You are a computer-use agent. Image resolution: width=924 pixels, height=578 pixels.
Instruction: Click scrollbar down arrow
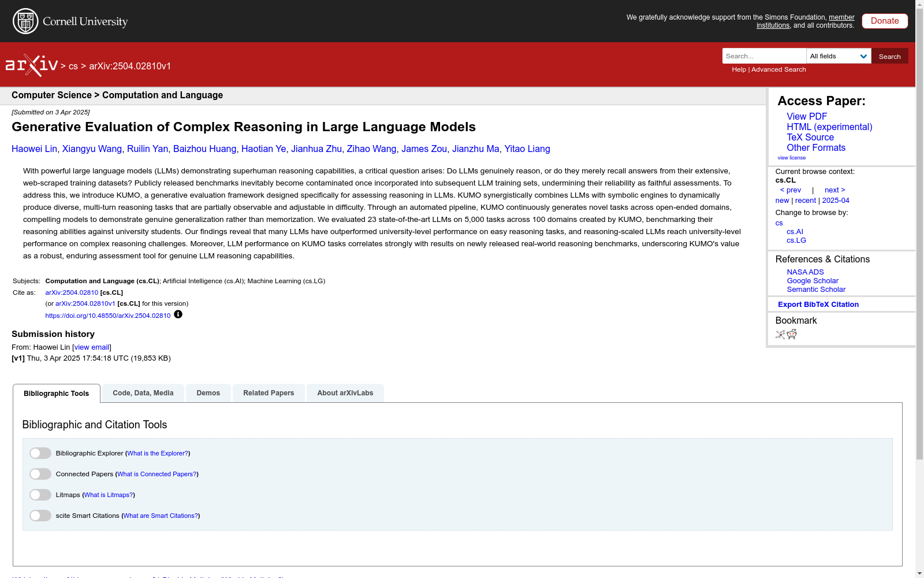coord(919,573)
